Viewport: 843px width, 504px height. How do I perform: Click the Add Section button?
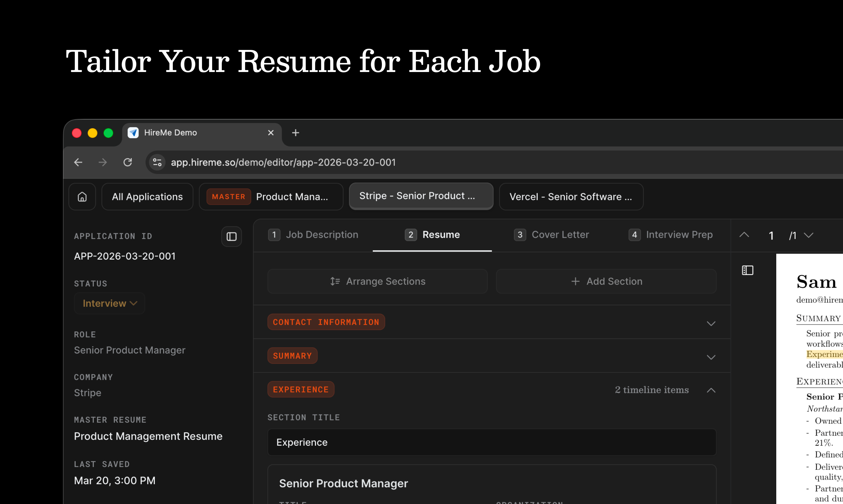coord(606,281)
